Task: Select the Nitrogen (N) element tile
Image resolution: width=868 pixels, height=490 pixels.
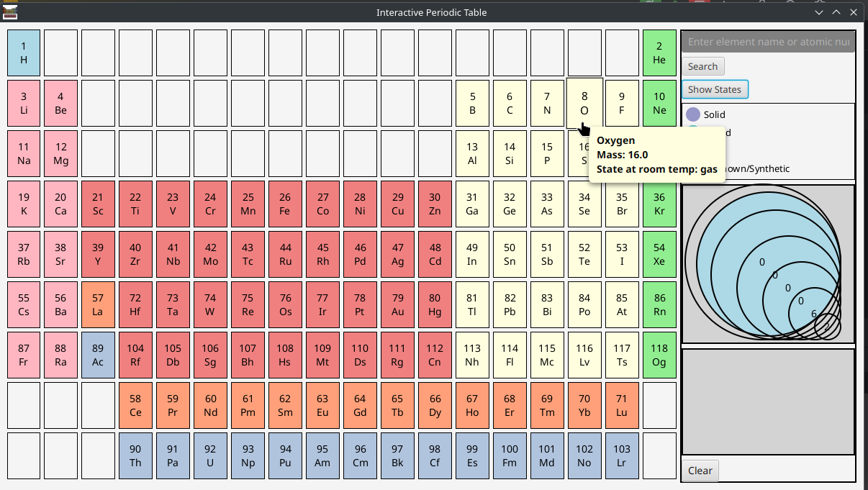Action: (x=547, y=103)
